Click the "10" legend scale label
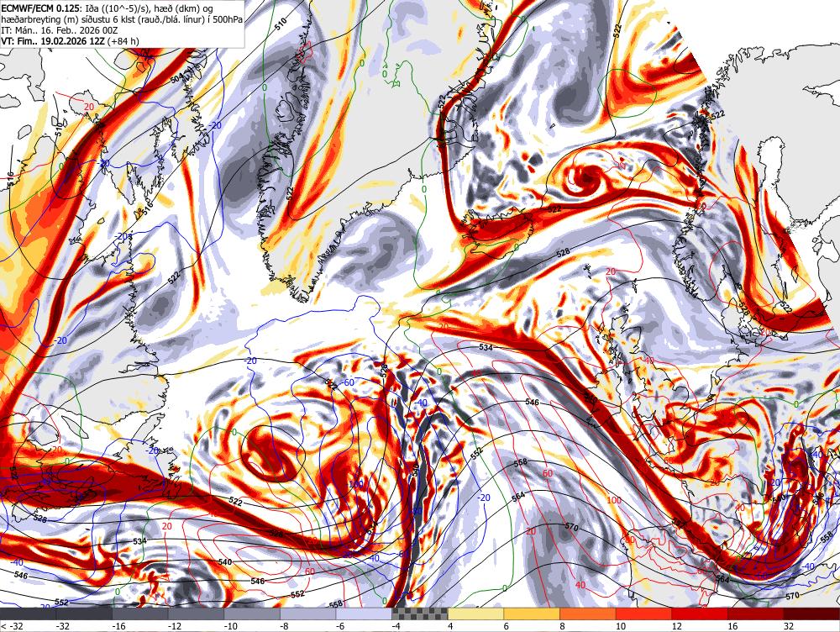This screenshot has height=632, width=840. (621, 626)
